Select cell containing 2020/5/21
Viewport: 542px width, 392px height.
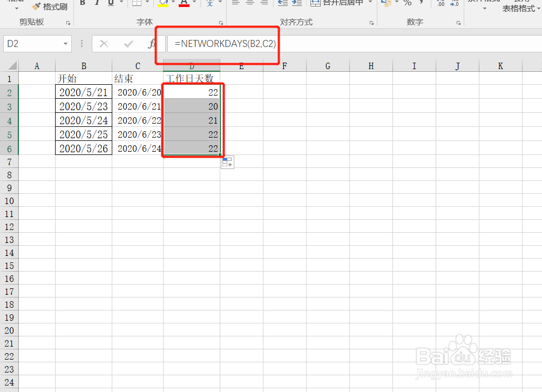(84, 92)
